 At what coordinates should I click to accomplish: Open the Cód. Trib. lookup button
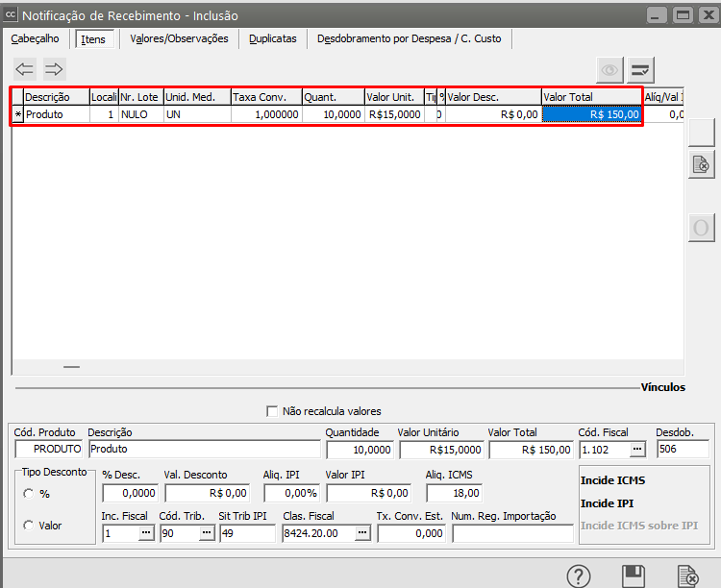point(206,533)
